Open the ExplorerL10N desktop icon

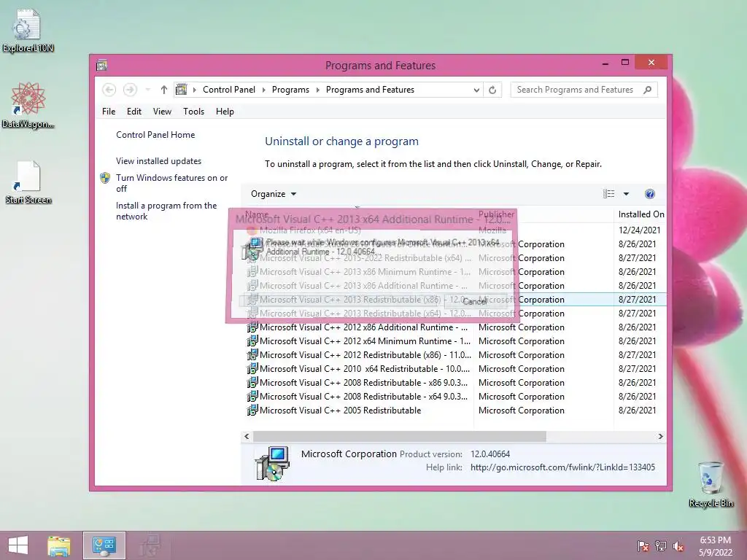(28, 30)
